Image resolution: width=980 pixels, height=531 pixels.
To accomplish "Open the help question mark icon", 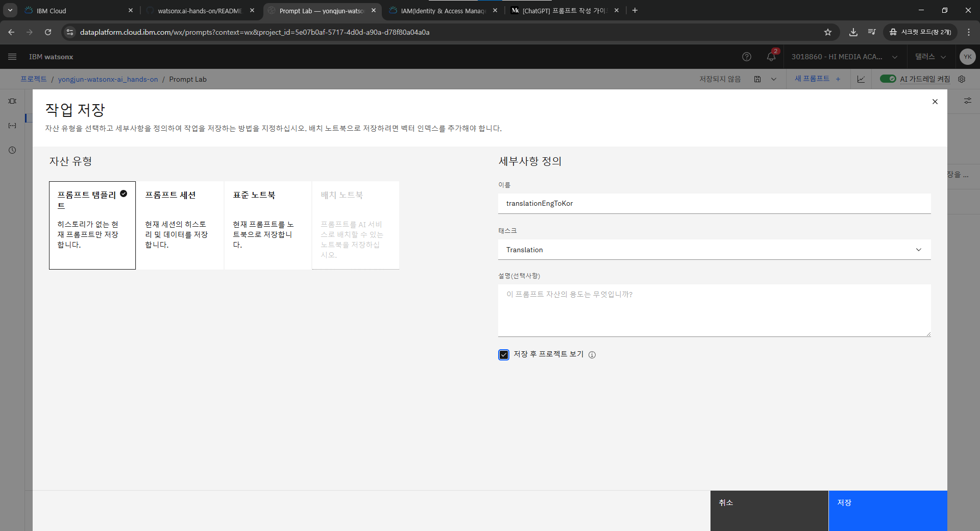I will point(747,57).
